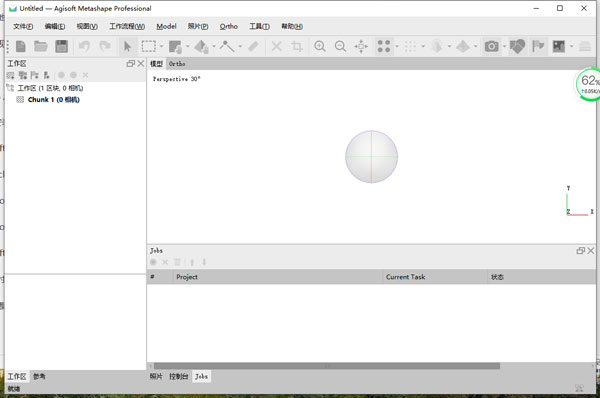
Task: Select the Navigation arrow pointer tool
Action: (127, 46)
